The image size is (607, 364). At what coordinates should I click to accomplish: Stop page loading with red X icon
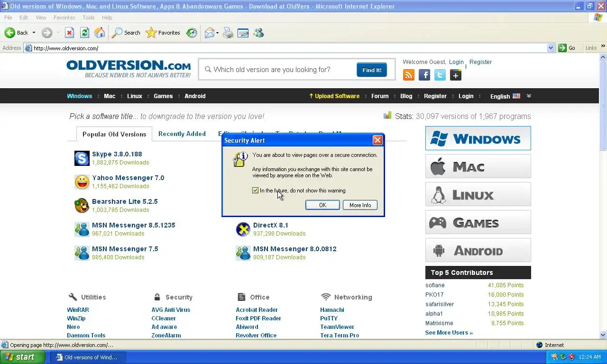pos(69,33)
